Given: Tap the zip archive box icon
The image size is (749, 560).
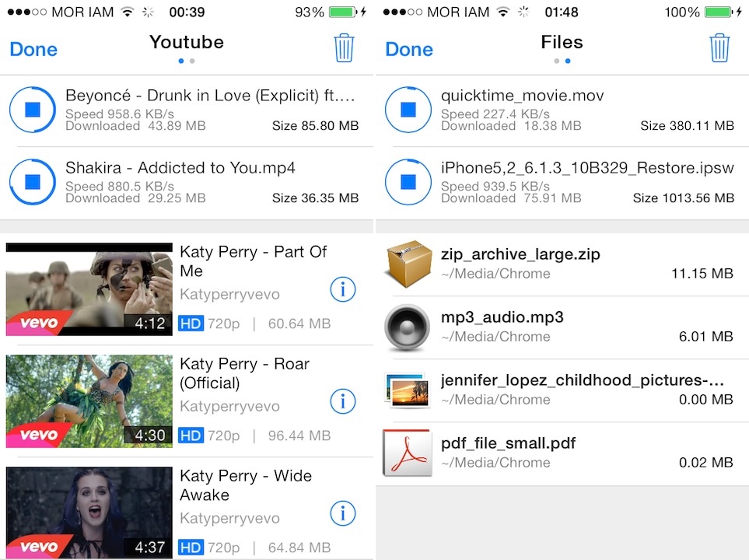Looking at the screenshot, I should point(408,263).
